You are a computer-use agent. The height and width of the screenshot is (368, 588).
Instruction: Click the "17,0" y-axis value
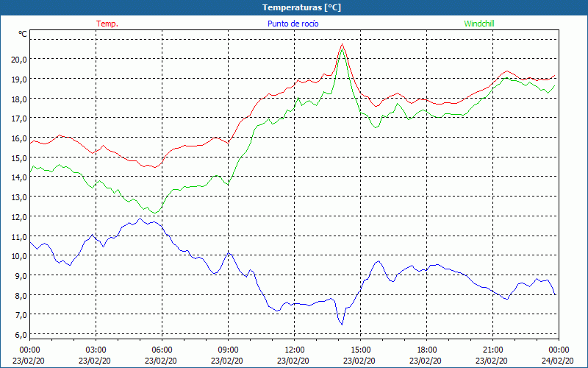coord(19,118)
